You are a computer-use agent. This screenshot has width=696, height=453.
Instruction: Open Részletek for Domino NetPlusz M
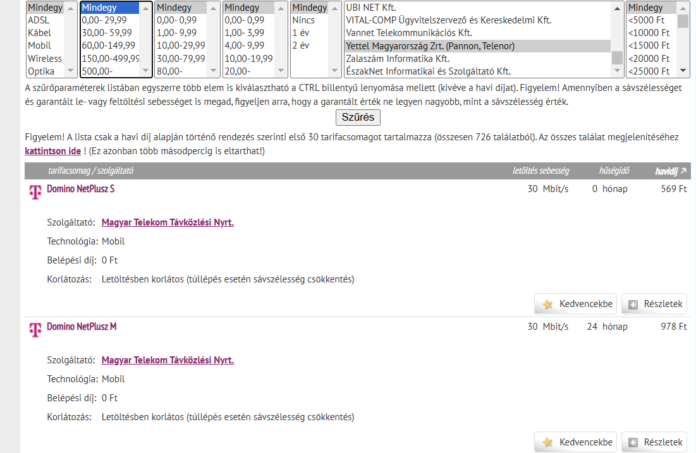[654, 442]
